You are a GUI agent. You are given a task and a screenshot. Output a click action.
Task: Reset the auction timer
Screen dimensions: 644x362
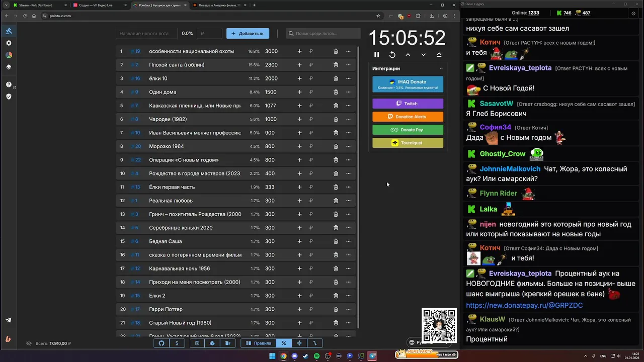(392, 55)
